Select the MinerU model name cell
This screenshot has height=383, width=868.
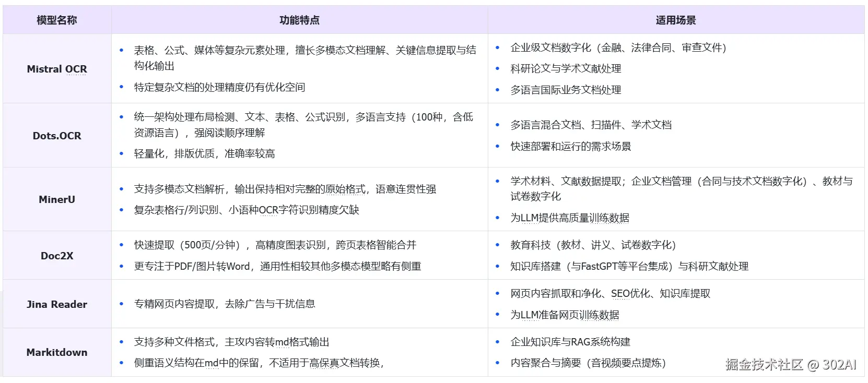(57, 199)
